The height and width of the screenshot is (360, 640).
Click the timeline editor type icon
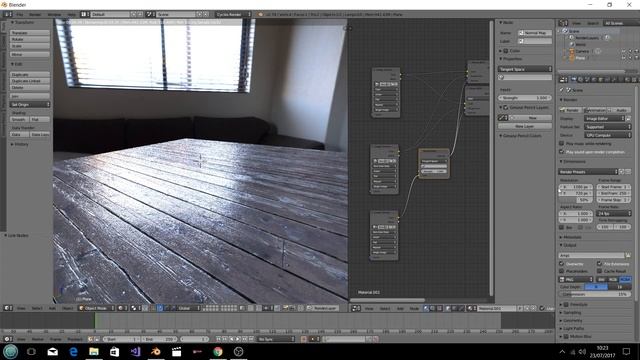coord(8,339)
